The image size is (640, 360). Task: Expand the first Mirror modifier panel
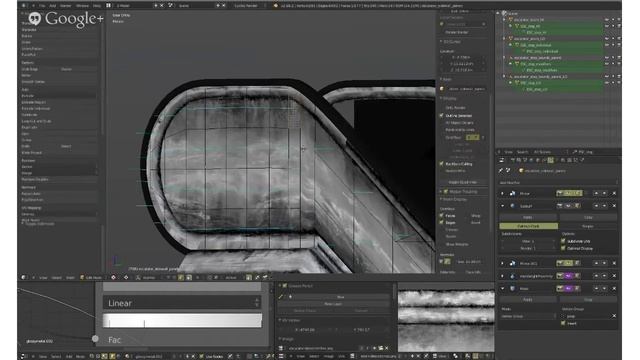tap(502, 193)
